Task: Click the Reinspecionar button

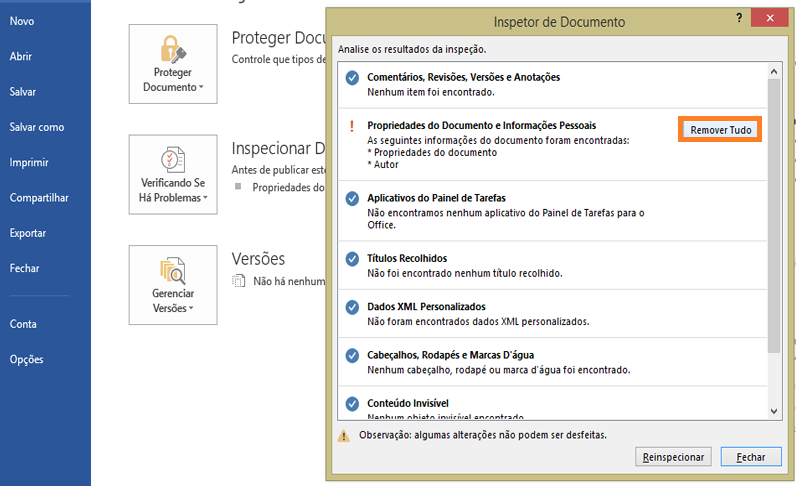Action: pos(673,457)
